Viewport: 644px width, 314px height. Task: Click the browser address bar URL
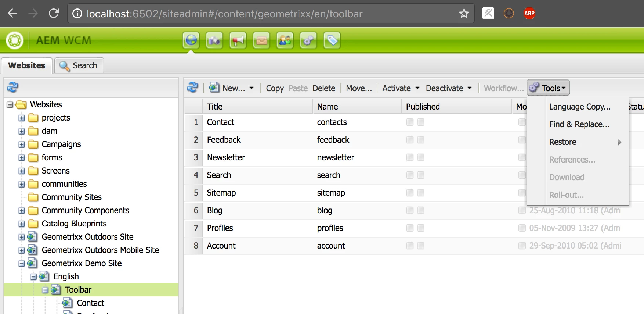pyautogui.click(x=224, y=14)
